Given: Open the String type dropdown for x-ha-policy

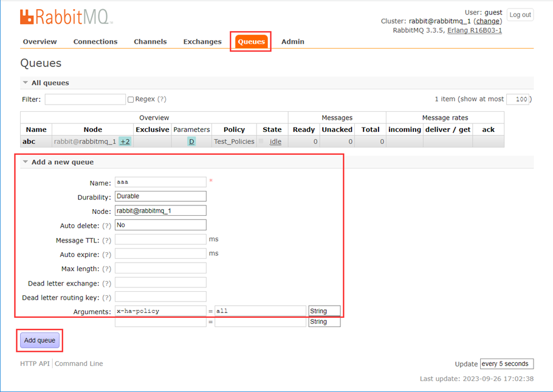Looking at the screenshot, I should click(x=325, y=311).
